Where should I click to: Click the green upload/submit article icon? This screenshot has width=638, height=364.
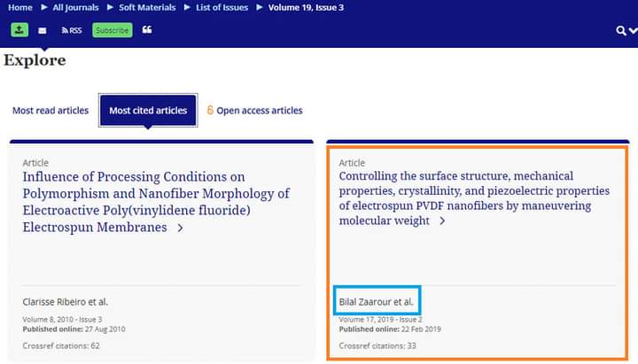19,30
